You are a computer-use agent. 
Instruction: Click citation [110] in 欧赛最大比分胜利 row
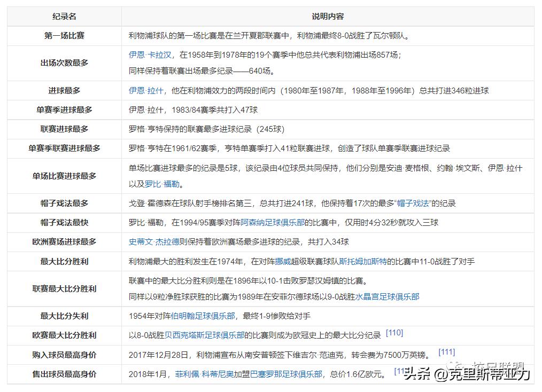[393, 333]
